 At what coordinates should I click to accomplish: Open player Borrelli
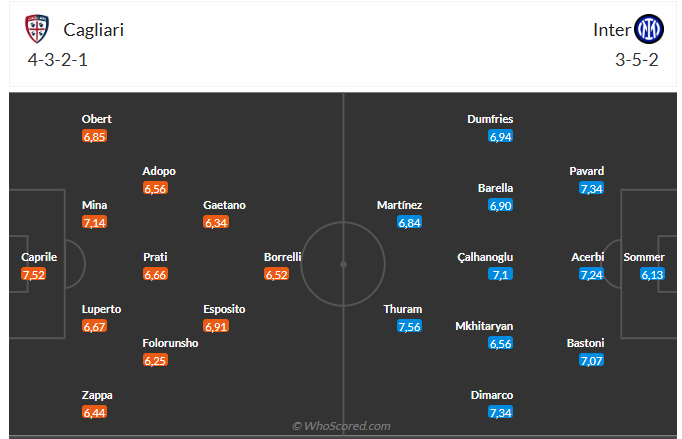pos(283,257)
